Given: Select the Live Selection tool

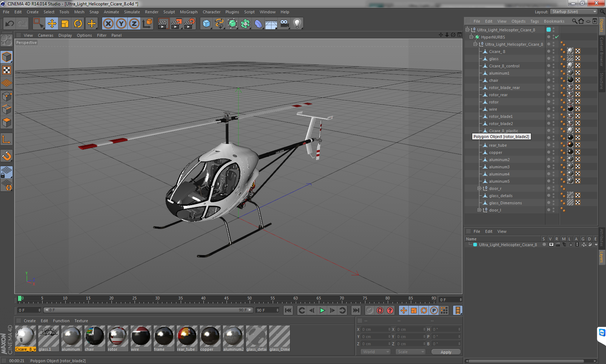Looking at the screenshot, I should tap(38, 24).
